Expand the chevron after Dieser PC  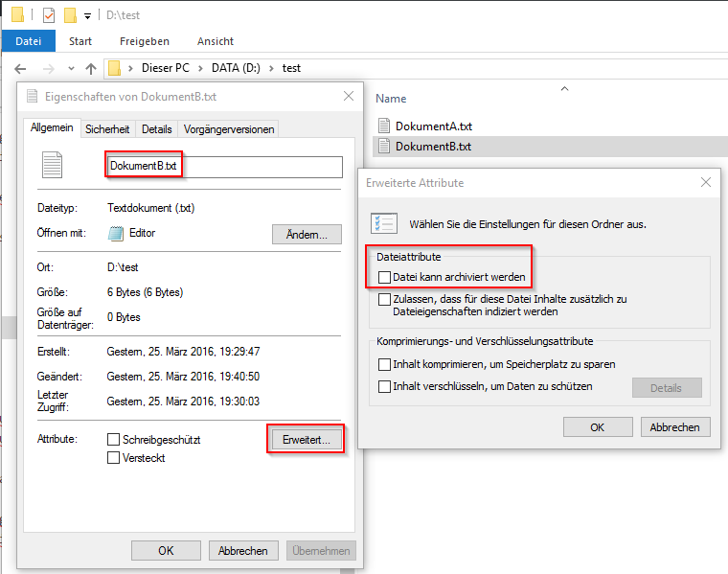pos(200,68)
